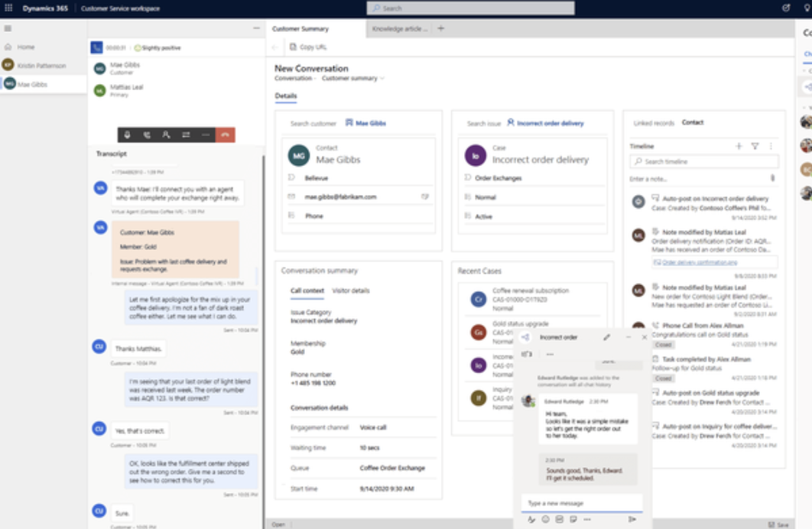Click the Search customer field

pyautogui.click(x=313, y=124)
